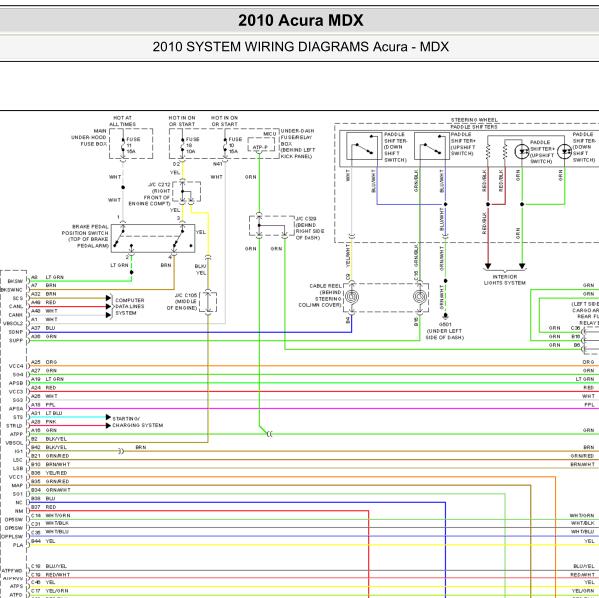
Task: Click the "FUSE 11 15A" fuse label
Action: (x=133, y=145)
